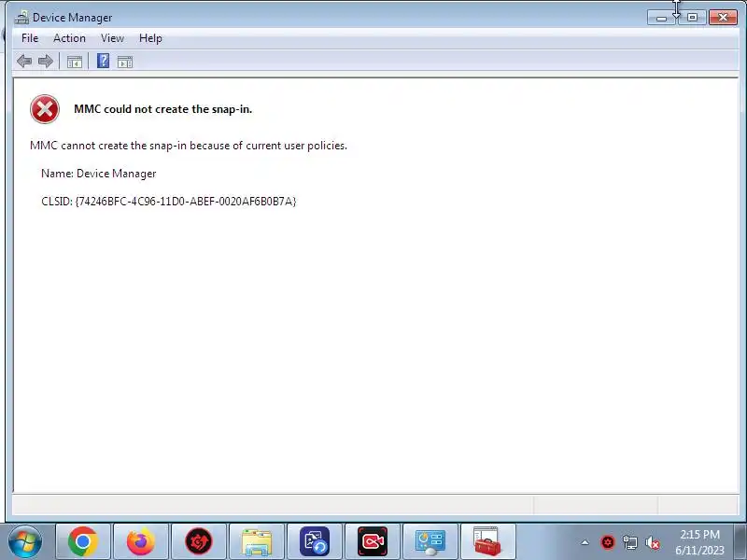
Task: Minimize the Device Manager window
Action: coord(661,18)
